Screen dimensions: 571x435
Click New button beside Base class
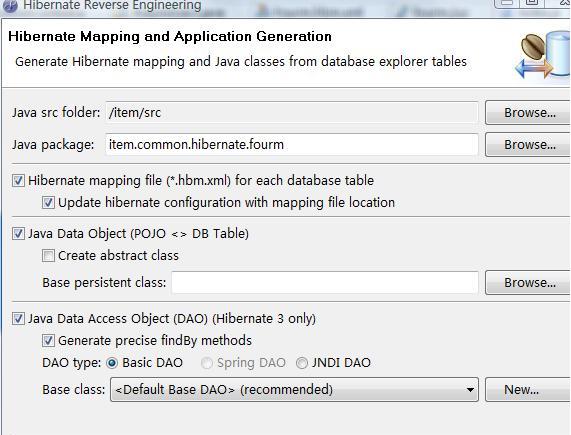(528, 389)
